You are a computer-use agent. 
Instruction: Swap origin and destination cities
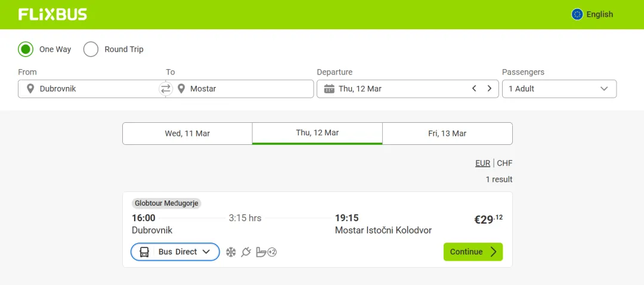click(166, 89)
